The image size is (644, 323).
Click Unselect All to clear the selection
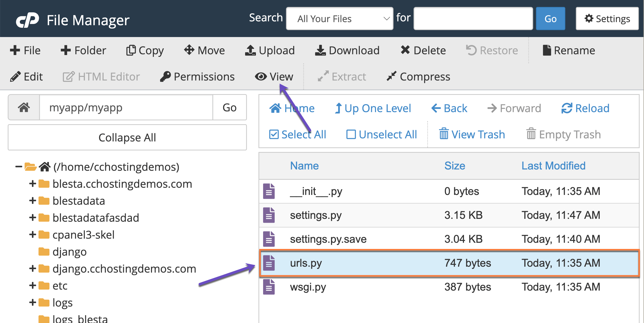pyautogui.click(x=382, y=134)
